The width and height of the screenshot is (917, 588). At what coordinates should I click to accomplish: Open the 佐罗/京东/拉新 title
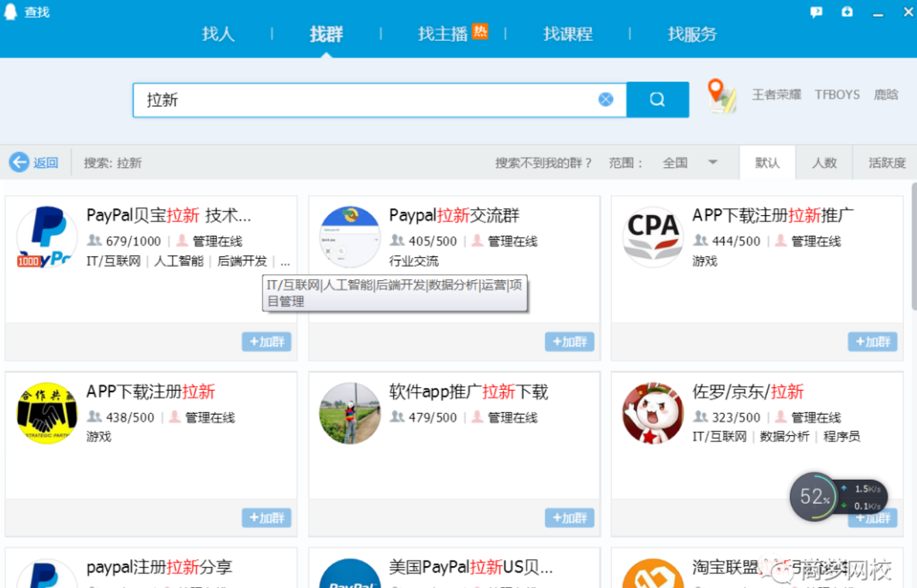coord(748,391)
